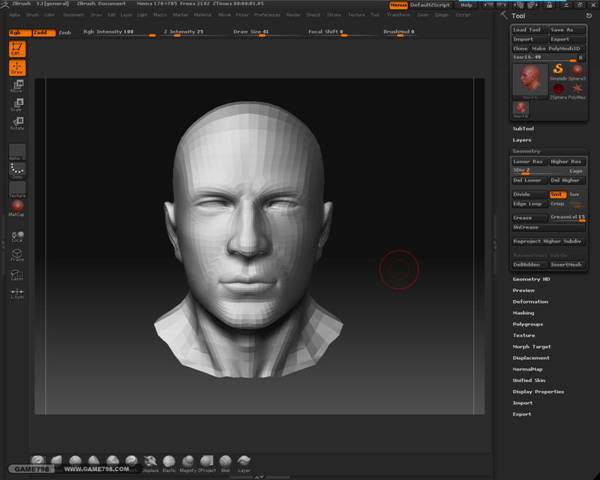This screenshot has height=480, width=600.
Task: Open the Preferences menu
Action: 267,15
